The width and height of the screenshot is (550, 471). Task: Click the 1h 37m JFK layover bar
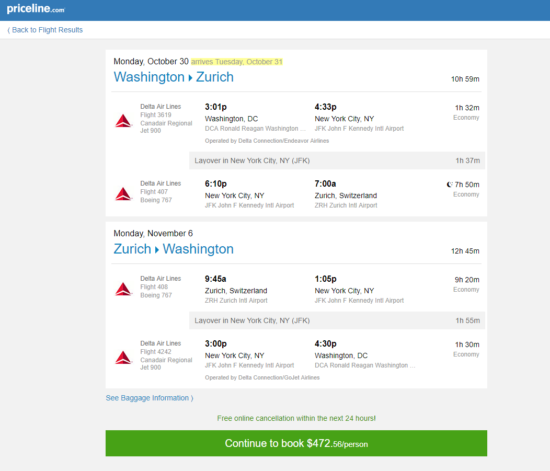[337, 161]
